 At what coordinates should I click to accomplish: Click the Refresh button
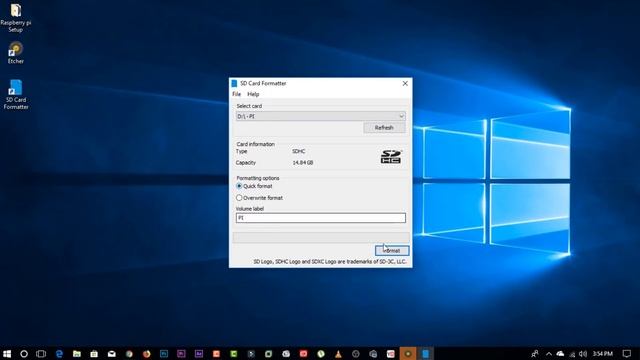coord(384,128)
